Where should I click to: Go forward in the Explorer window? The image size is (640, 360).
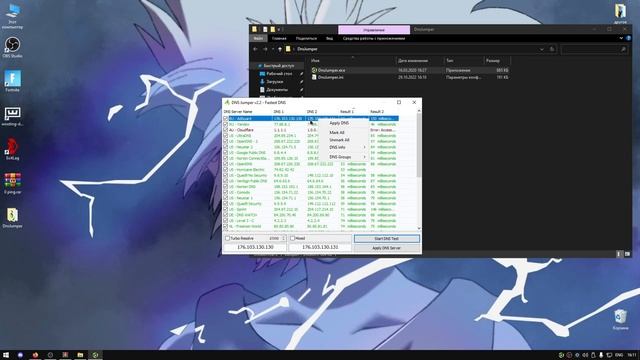[x=265, y=49]
